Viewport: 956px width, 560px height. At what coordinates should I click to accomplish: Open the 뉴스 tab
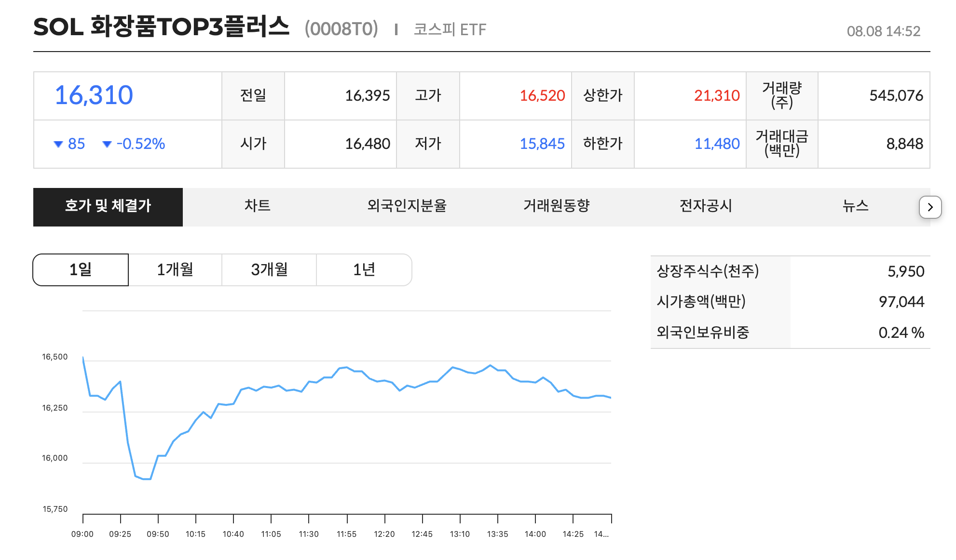click(x=855, y=207)
